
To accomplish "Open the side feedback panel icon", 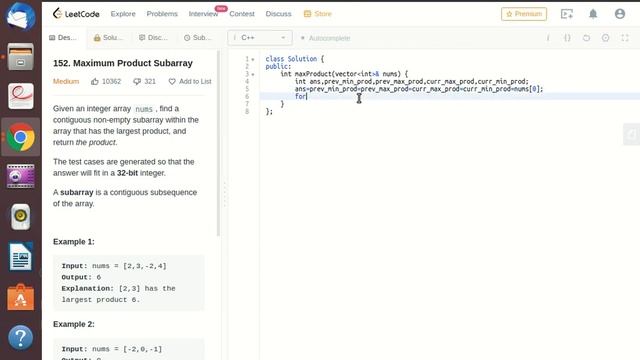I will tap(631, 134).
